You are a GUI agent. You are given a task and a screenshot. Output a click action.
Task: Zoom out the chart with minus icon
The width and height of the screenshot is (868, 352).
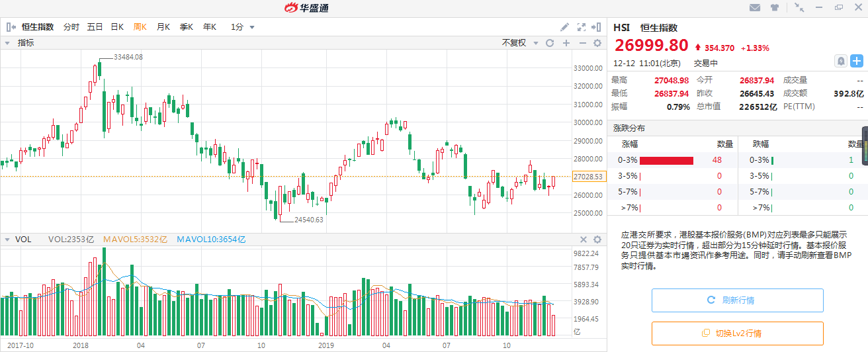582,43
